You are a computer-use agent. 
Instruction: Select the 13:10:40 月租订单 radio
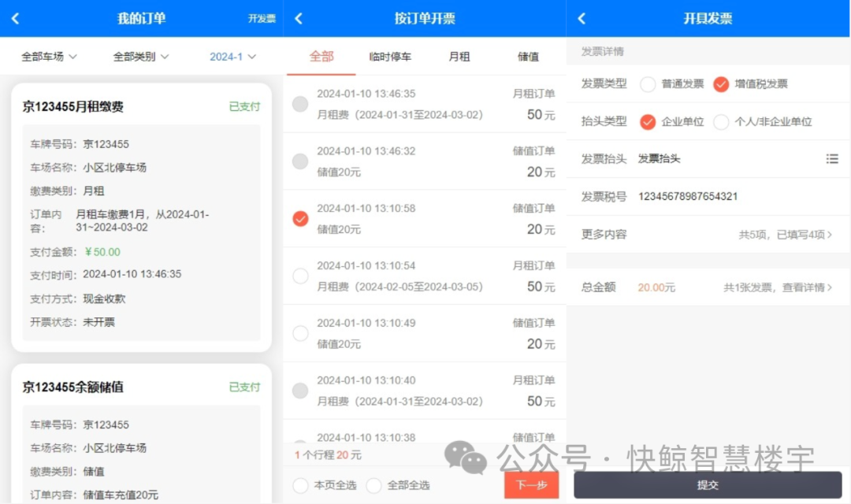(x=300, y=391)
